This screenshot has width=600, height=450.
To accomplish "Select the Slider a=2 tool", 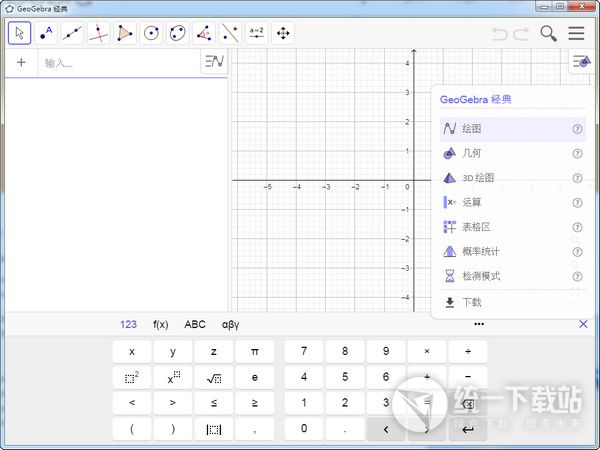I will [x=256, y=33].
